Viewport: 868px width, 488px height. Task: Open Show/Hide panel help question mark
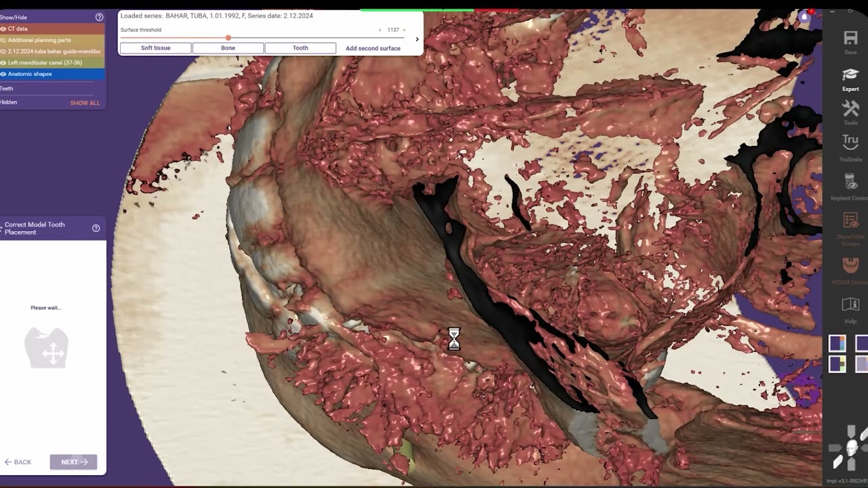click(99, 17)
